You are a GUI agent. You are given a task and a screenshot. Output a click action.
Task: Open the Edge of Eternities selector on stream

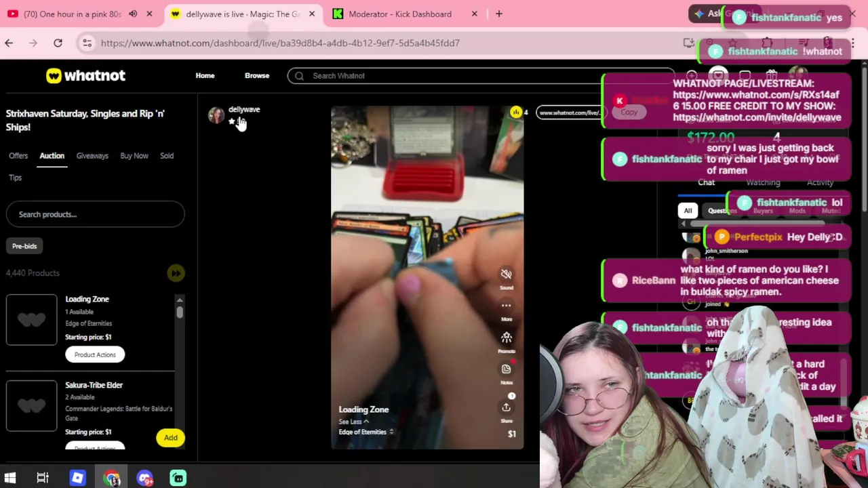(x=366, y=432)
